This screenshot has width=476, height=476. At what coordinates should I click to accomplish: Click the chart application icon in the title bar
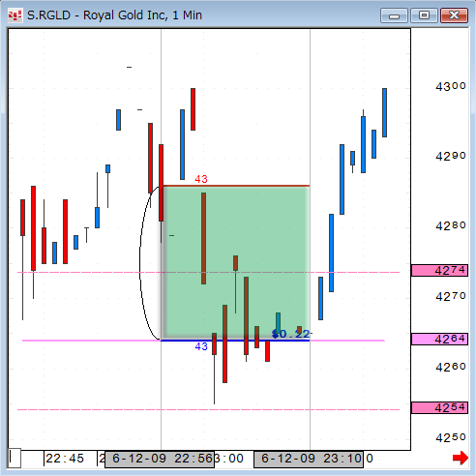[x=15, y=15]
